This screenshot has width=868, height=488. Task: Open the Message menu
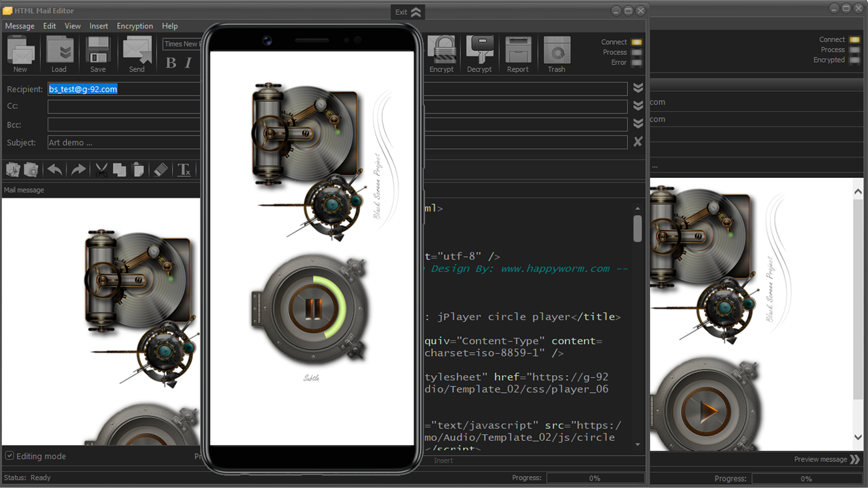tap(20, 26)
